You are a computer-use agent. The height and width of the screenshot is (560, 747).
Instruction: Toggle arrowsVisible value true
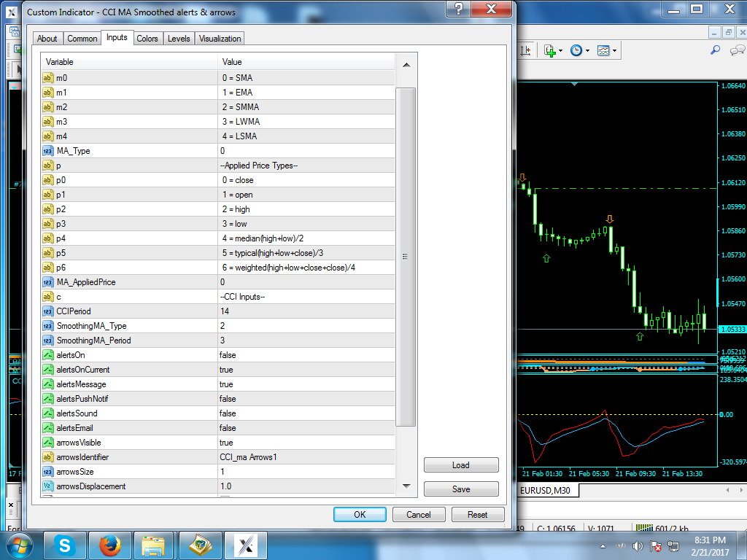click(306, 443)
